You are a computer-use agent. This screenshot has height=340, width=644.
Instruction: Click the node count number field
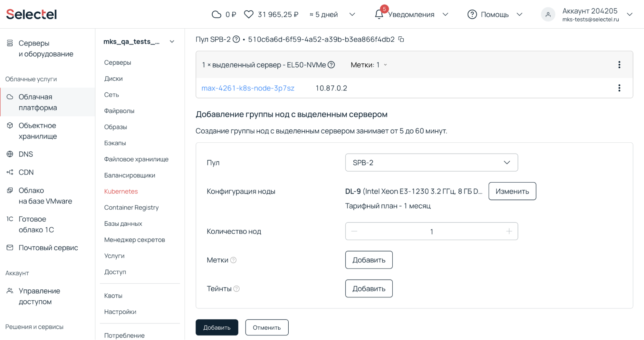click(x=431, y=231)
